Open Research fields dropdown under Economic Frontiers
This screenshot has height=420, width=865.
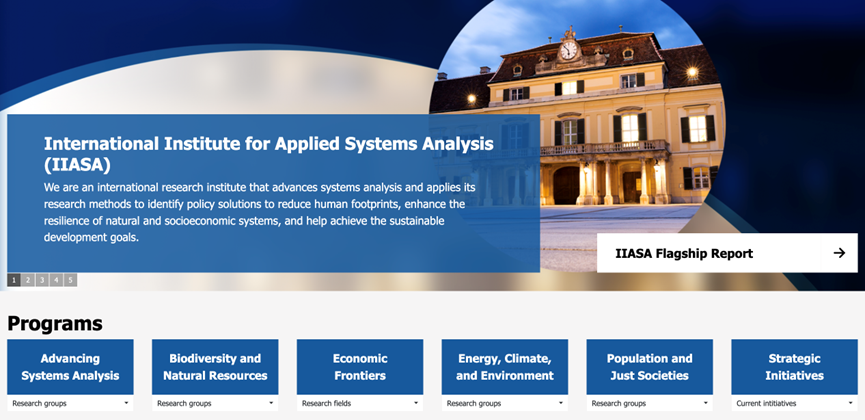click(x=360, y=404)
